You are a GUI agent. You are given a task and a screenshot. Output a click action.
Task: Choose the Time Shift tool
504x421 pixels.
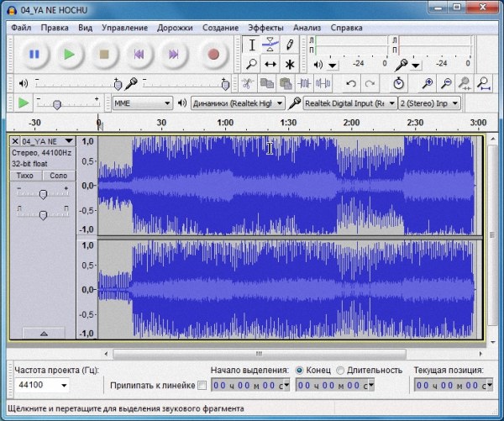(270, 64)
